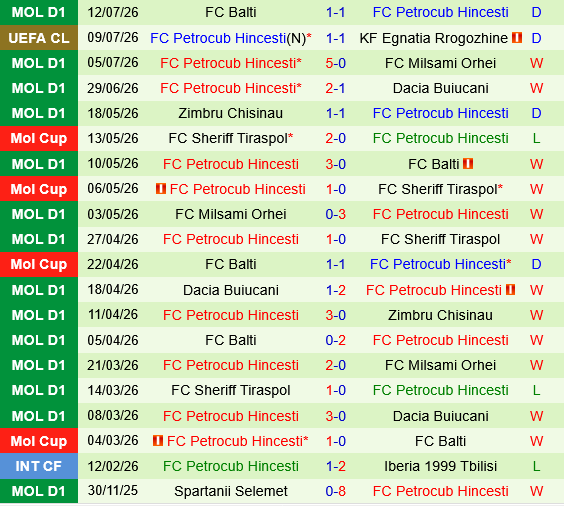Open the INT CF competition badge
Screen dimensions: 564x507
point(39,466)
